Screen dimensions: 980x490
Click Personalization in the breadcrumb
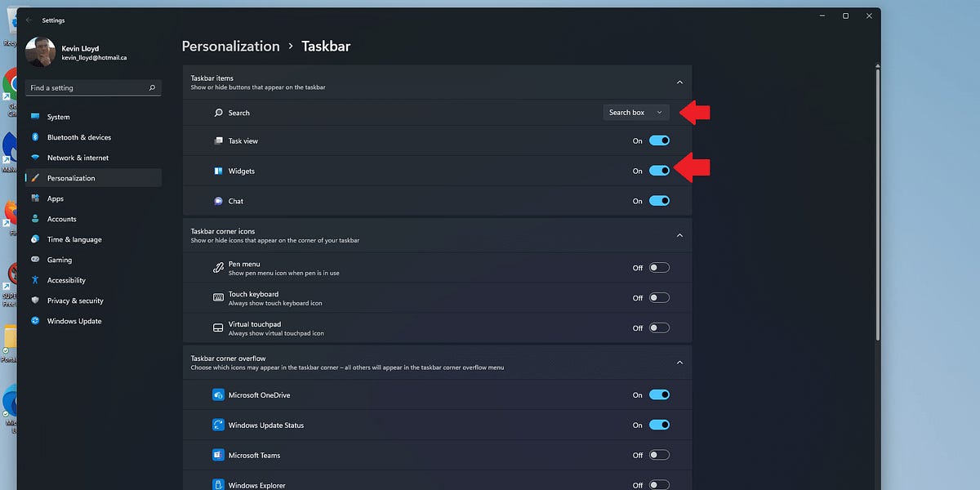point(230,47)
